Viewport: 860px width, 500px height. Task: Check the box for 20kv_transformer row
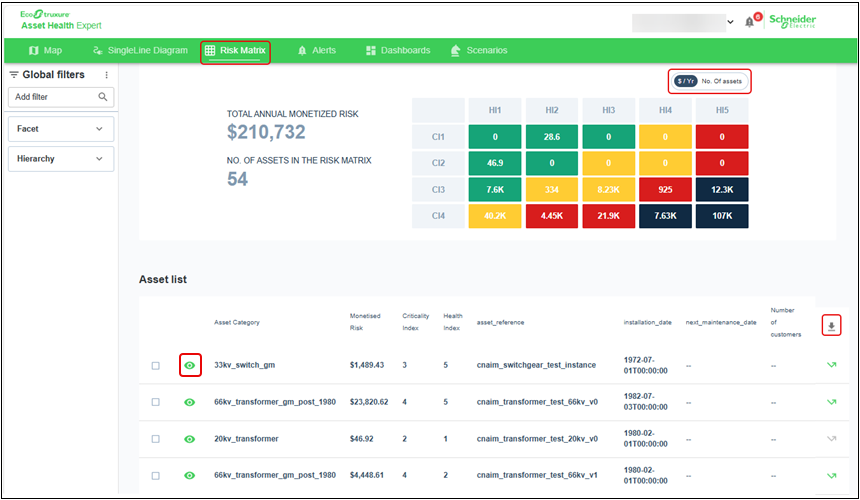point(155,438)
